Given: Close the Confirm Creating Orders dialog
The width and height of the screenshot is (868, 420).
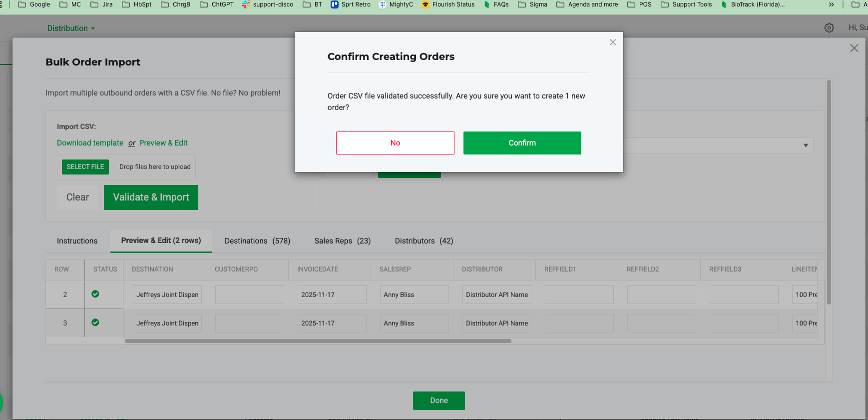Looking at the screenshot, I should pyautogui.click(x=613, y=42).
